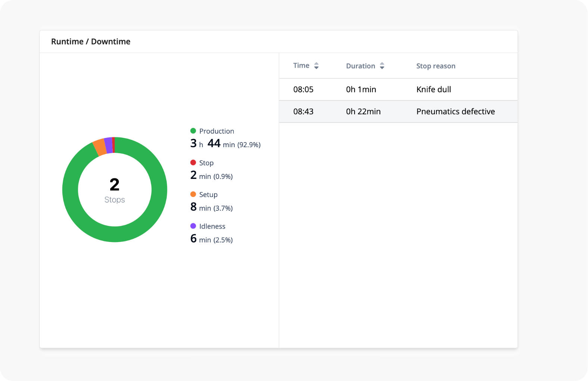Select the Pneumatics defective stop reason
The width and height of the screenshot is (588, 381).
point(455,112)
